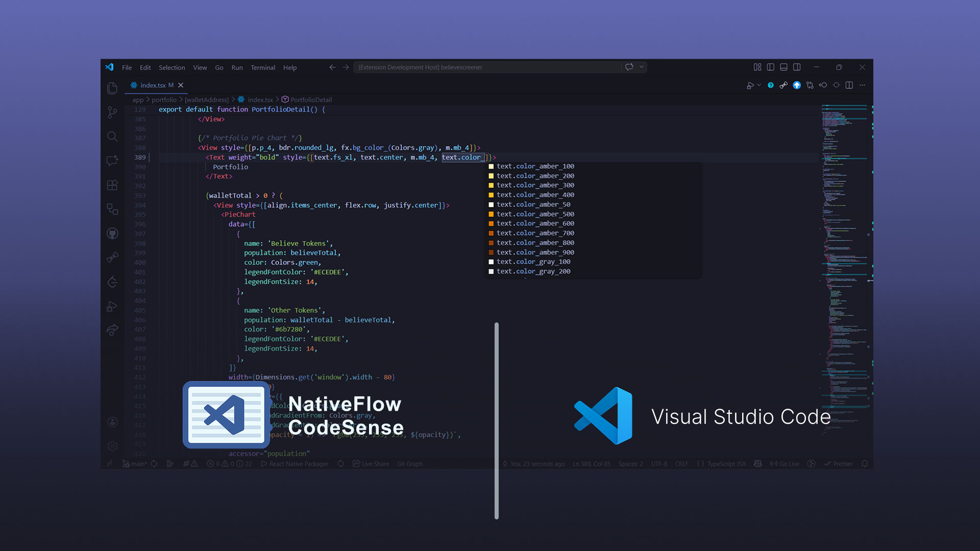
Task: Open the notifications bell
Action: coord(865,464)
